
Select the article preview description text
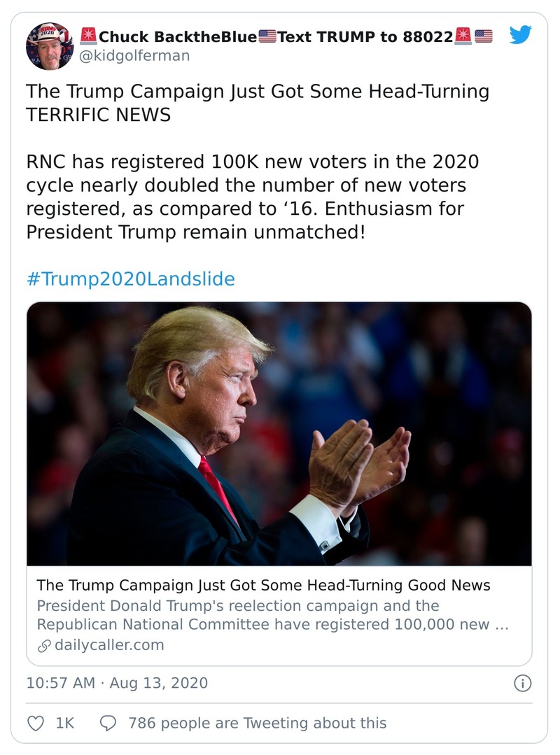[x=266, y=614]
